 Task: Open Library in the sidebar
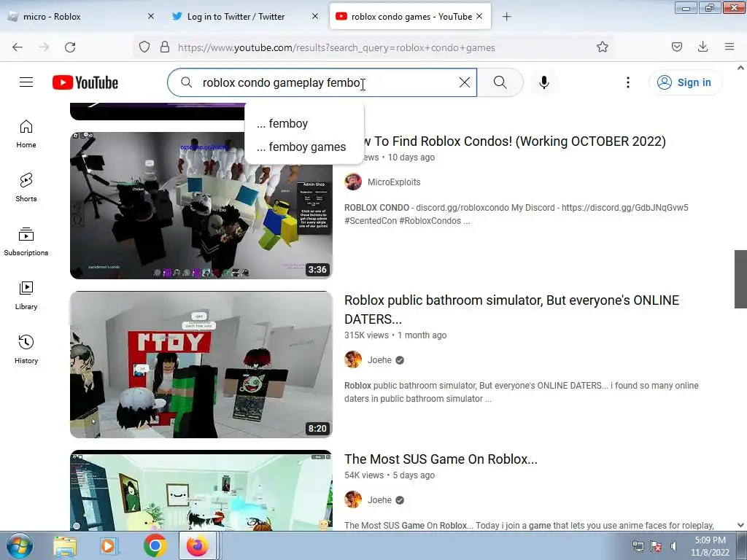click(26, 296)
